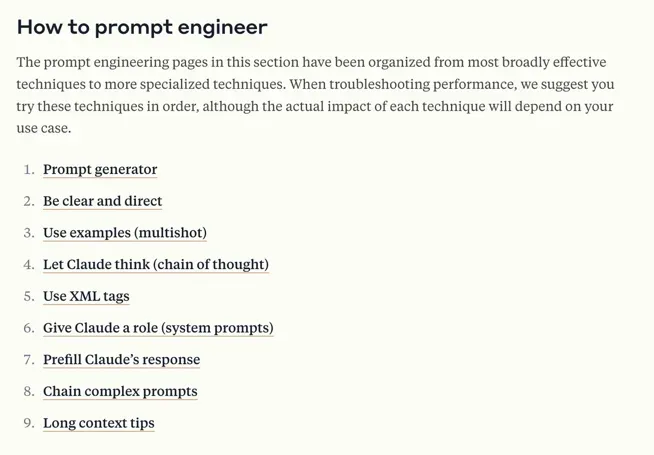Click list number 8 beside Chain complex prompts
The height and width of the screenshot is (455, 654).
point(29,391)
